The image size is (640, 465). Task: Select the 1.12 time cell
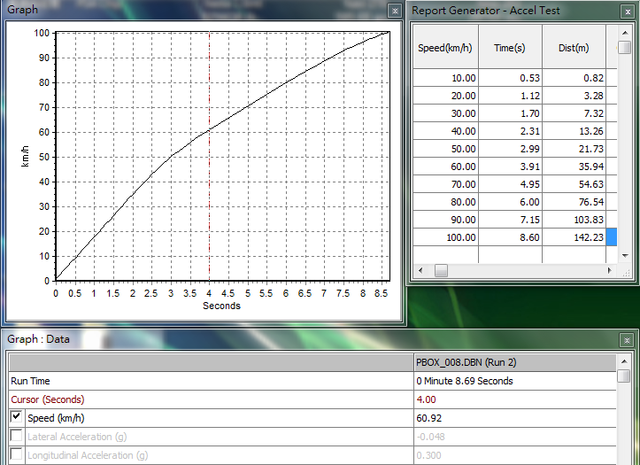tap(510, 96)
